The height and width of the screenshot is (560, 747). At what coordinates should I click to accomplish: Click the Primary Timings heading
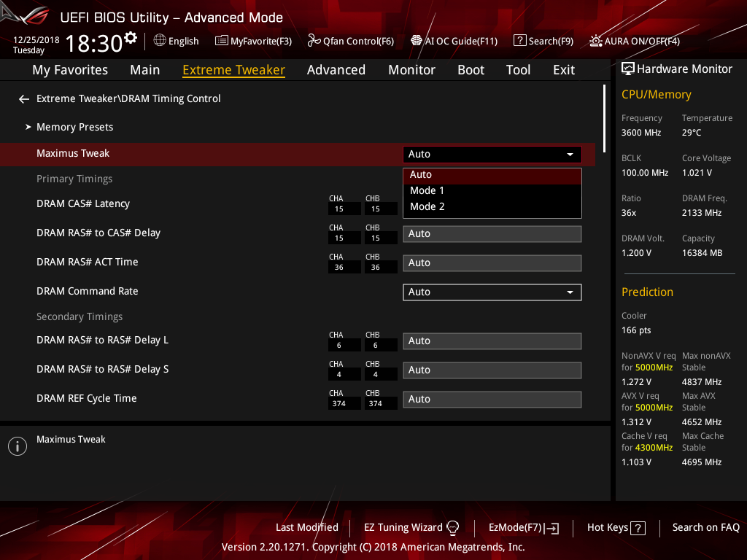pos(74,179)
